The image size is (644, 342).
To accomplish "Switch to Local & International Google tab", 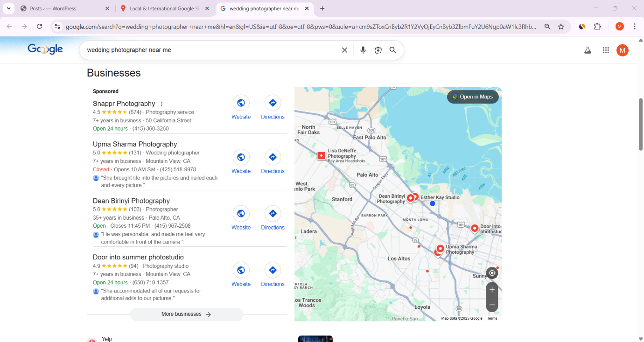I will pos(164,8).
